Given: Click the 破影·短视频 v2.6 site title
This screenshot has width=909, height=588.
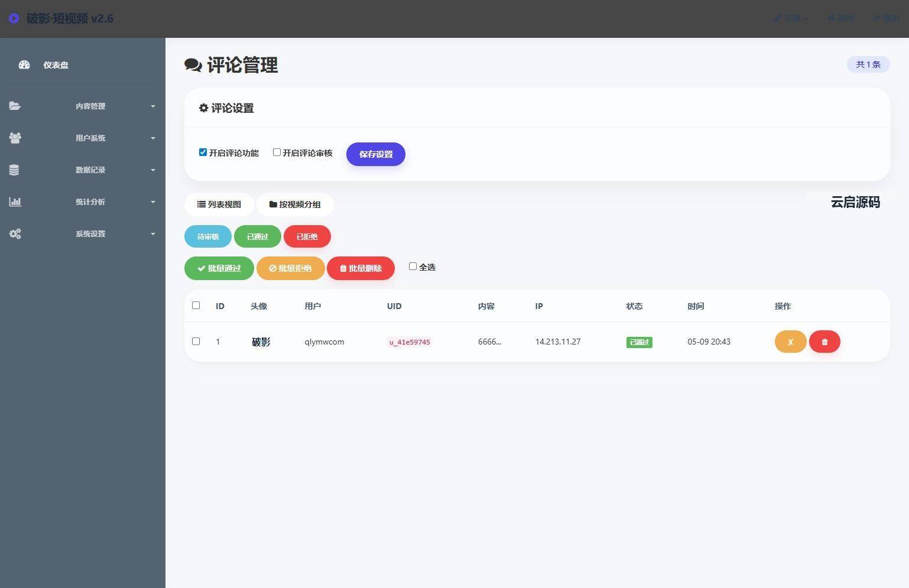Looking at the screenshot, I should click(70, 18).
